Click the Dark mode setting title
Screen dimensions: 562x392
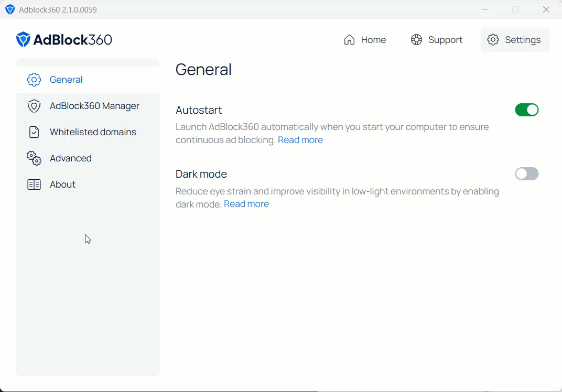pos(201,174)
